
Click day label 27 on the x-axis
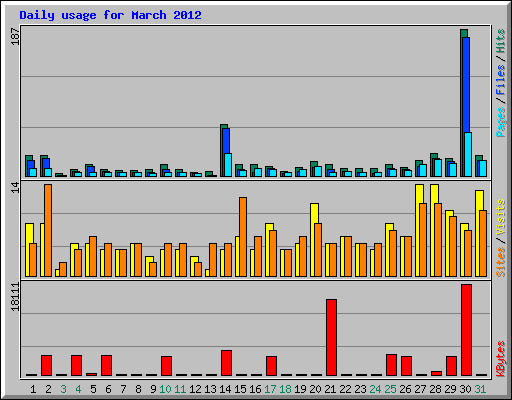pos(420,389)
